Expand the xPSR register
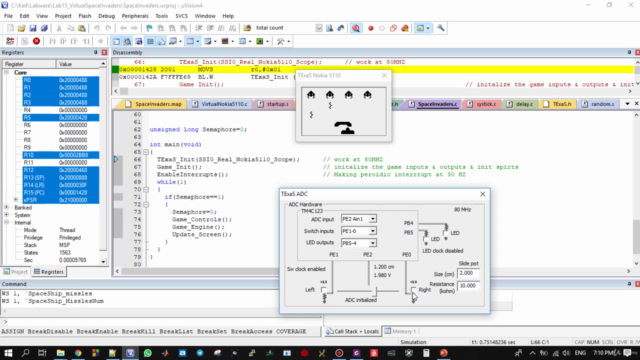The image size is (640, 360). pos(16,200)
